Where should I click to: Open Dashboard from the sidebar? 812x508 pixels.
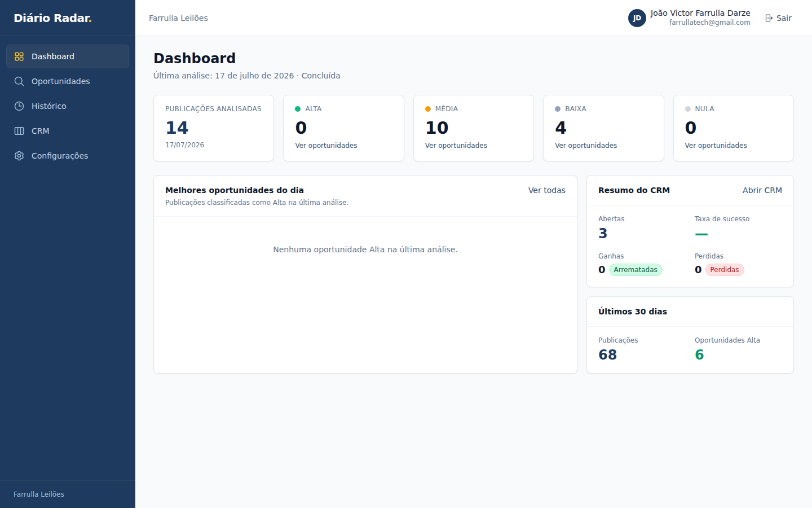pos(68,56)
